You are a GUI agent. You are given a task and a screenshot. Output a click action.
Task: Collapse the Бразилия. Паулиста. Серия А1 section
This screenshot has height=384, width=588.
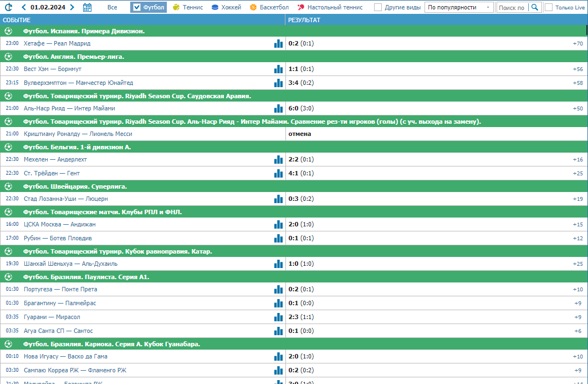point(294,277)
